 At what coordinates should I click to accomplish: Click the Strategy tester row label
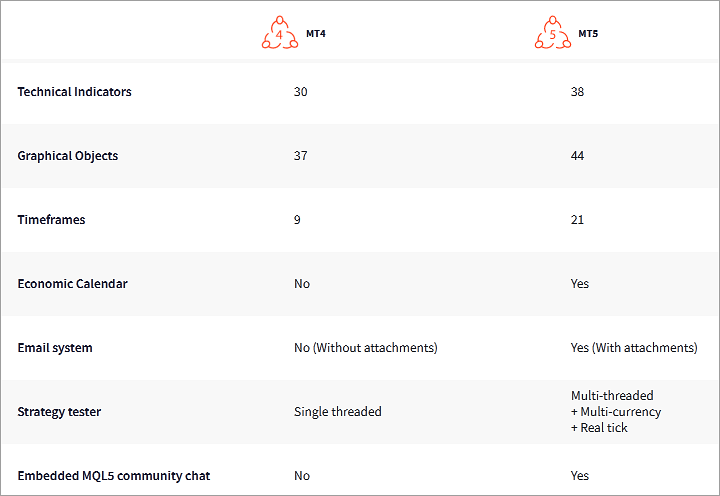[x=59, y=412]
